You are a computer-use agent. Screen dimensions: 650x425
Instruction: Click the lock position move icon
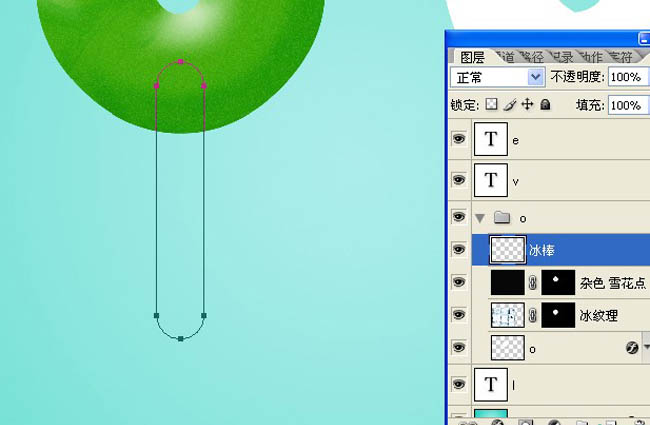(x=527, y=104)
